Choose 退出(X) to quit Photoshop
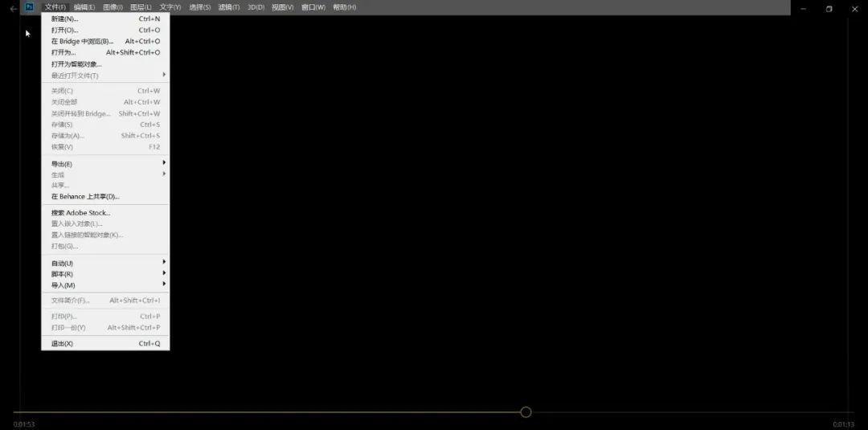The height and width of the screenshot is (430, 868). 62,344
